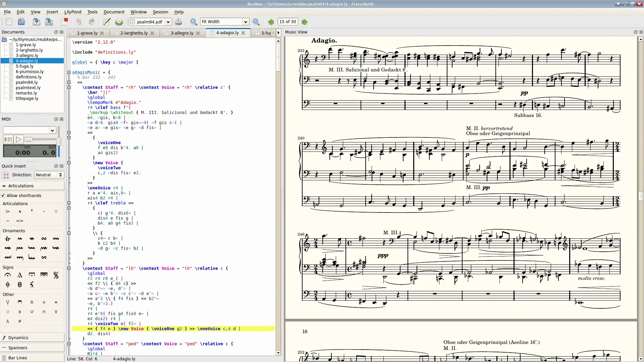
Task: Expand the Dynamics panel section
Action: (x=18, y=337)
